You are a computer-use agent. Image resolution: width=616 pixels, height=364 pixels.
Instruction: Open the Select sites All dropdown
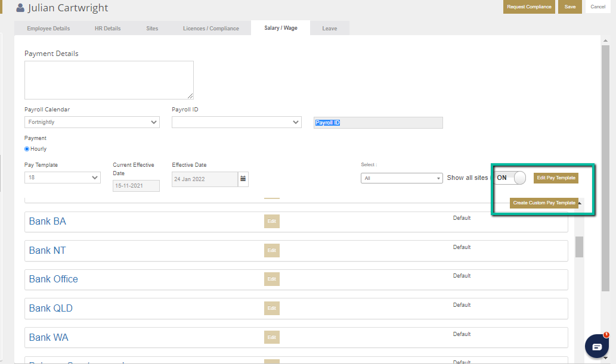point(401,178)
